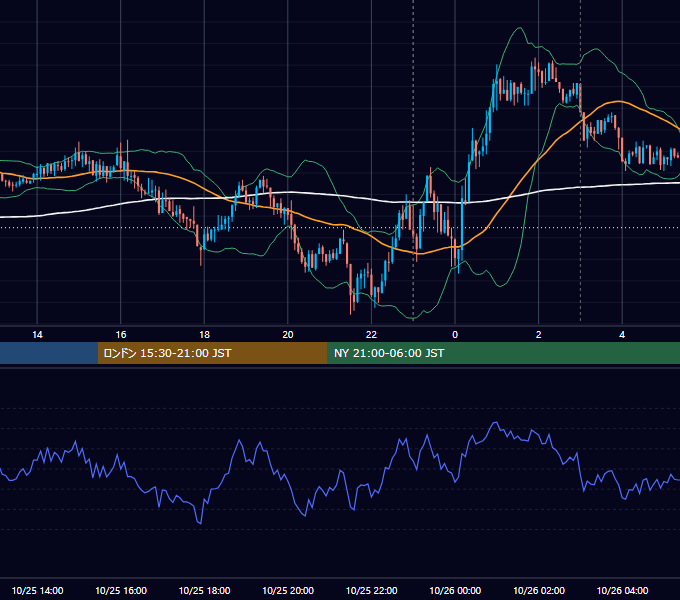Click the 10/25 16:00 date label

point(121,590)
